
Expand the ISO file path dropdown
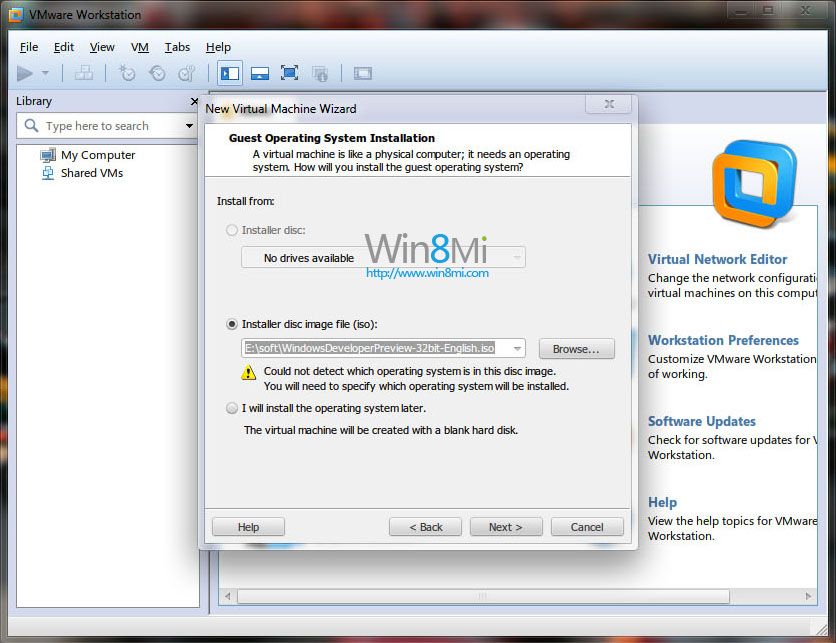516,348
